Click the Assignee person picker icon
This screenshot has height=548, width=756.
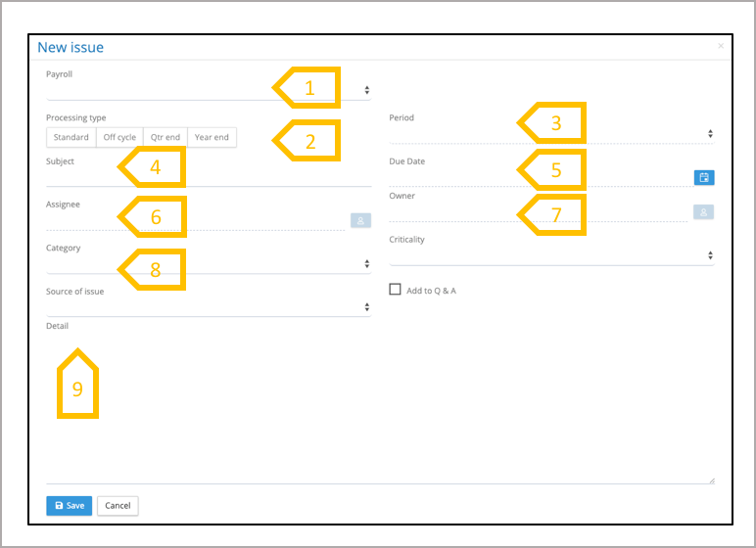click(360, 221)
